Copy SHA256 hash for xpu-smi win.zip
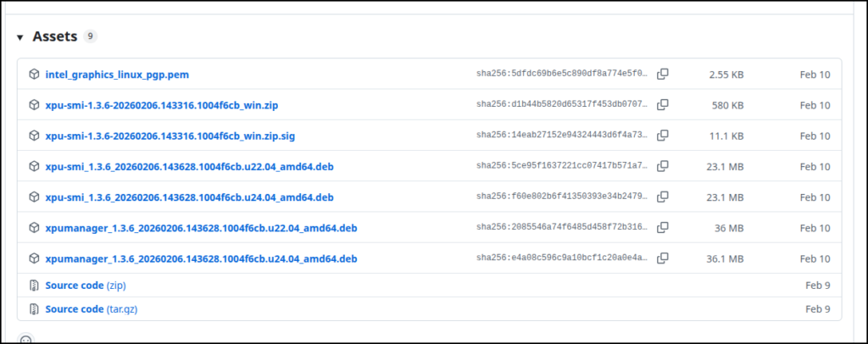Image resolution: width=868 pixels, height=344 pixels. (x=663, y=105)
